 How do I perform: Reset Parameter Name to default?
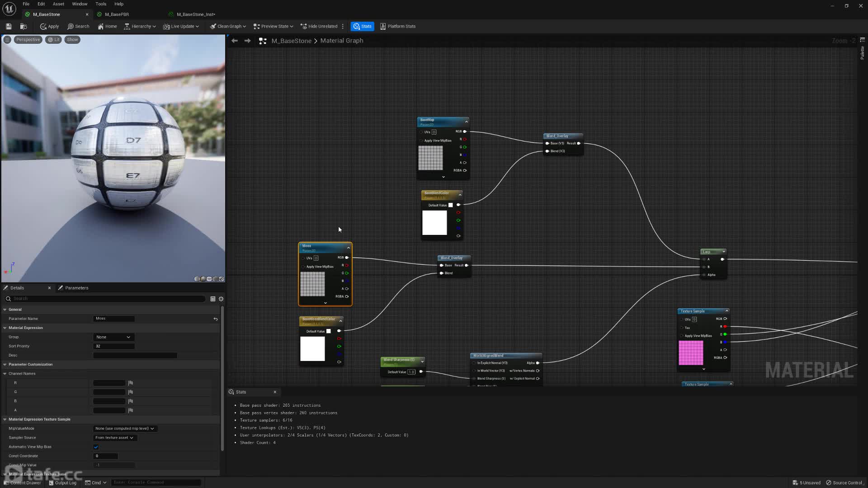point(216,319)
